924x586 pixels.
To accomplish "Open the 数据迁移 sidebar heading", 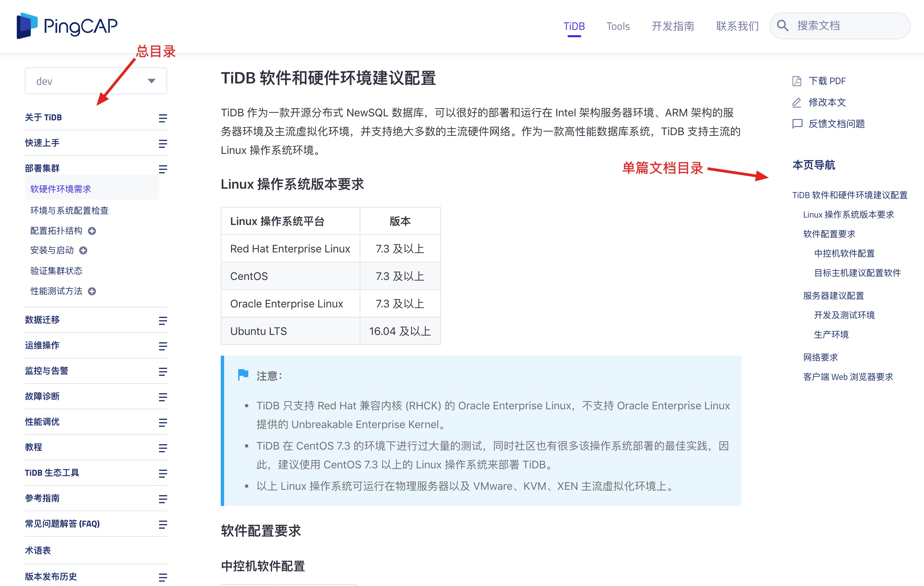I will pos(42,320).
